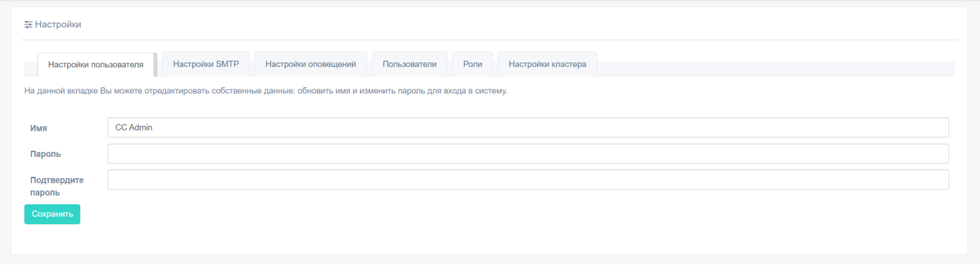The width and height of the screenshot is (980, 265).
Task: Click the Настройки page heading text
Action: (58, 24)
